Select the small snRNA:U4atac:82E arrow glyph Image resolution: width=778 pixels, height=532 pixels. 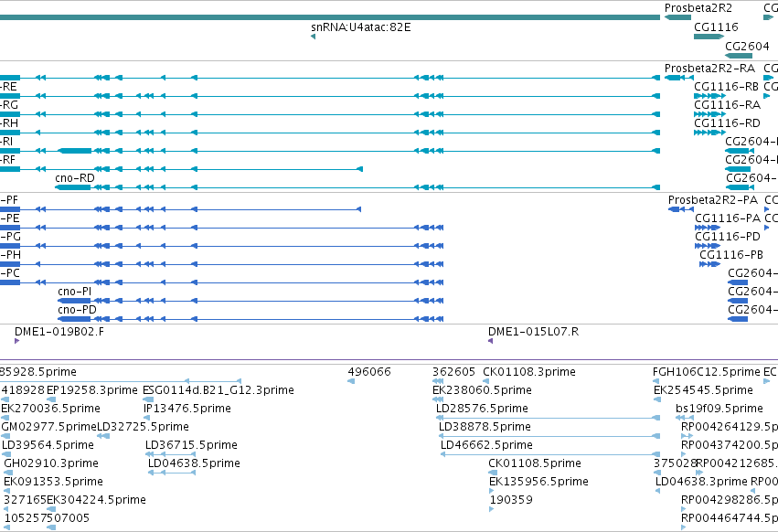(x=313, y=37)
